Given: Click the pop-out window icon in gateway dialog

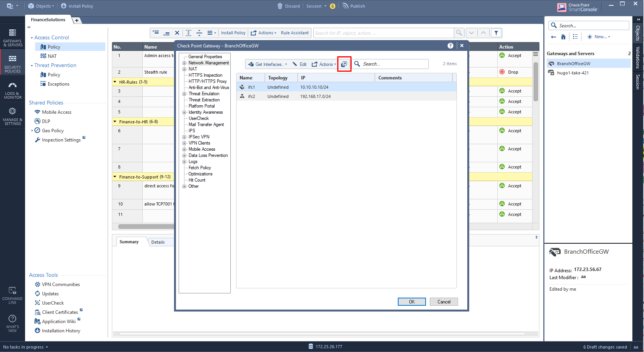Looking at the screenshot, I should (344, 64).
